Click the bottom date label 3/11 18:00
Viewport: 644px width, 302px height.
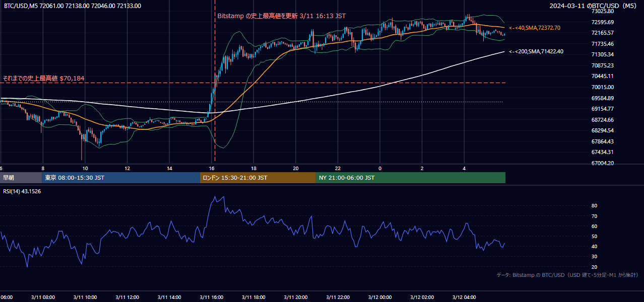pyautogui.click(x=254, y=297)
